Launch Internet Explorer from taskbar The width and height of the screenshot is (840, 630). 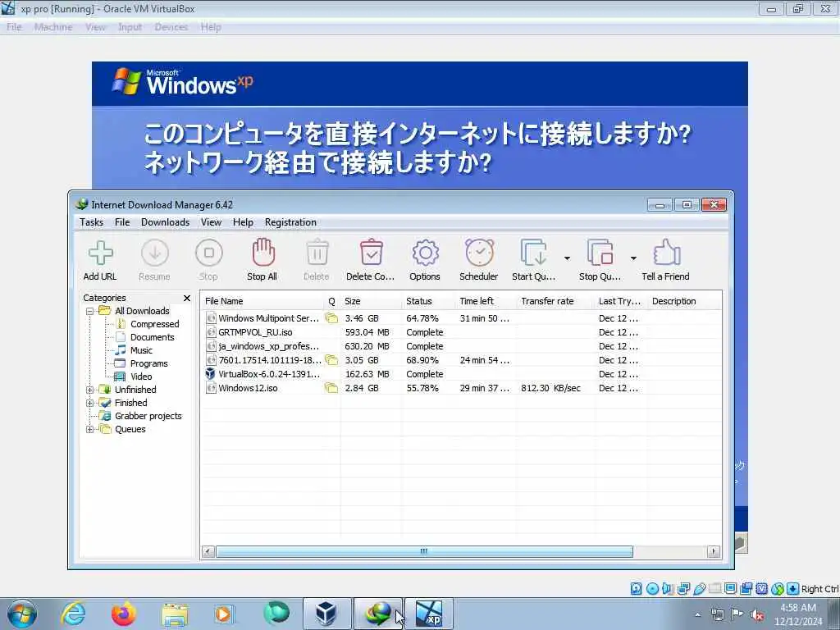pyautogui.click(x=73, y=614)
